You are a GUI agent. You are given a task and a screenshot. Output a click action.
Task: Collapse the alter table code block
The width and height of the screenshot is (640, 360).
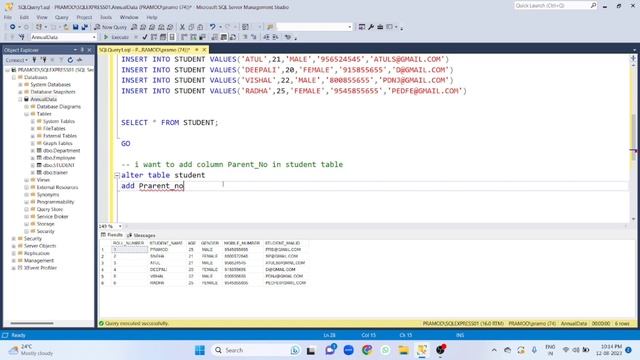117,175
